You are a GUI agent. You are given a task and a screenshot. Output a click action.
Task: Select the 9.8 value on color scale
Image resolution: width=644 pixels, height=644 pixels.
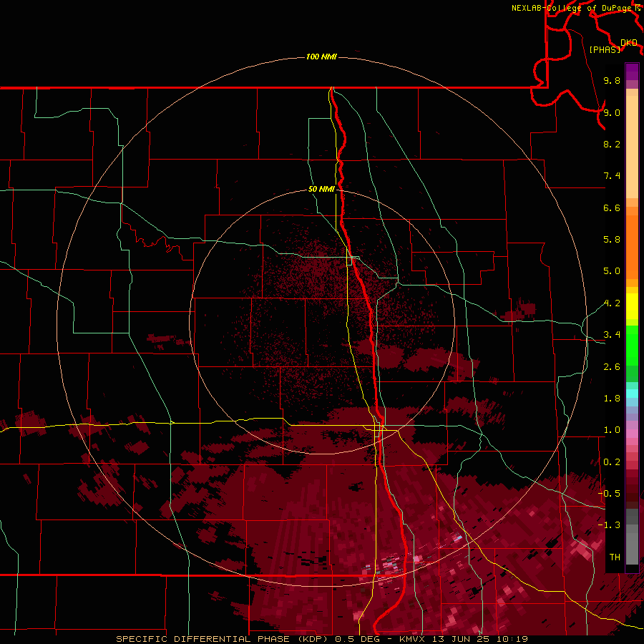click(x=612, y=80)
